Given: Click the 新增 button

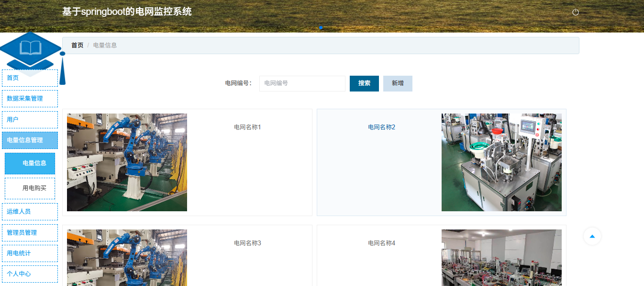Looking at the screenshot, I should click(x=398, y=83).
